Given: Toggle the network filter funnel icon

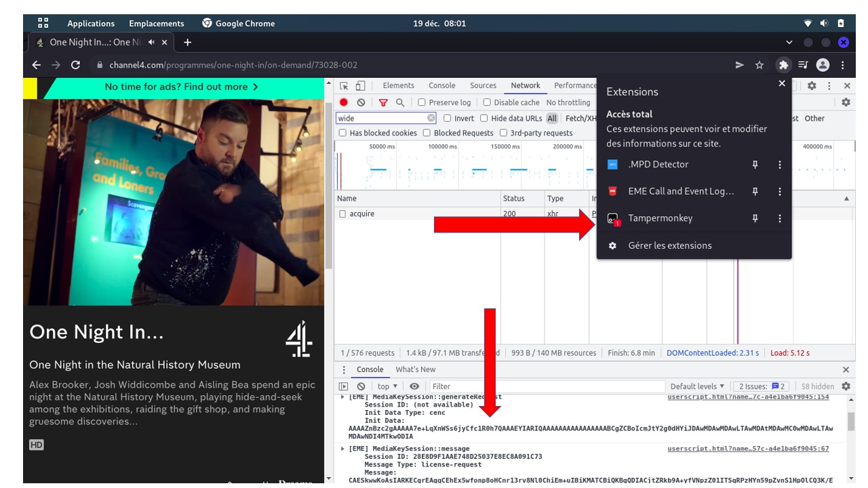Looking at the screenshot, I should point(383,102).
